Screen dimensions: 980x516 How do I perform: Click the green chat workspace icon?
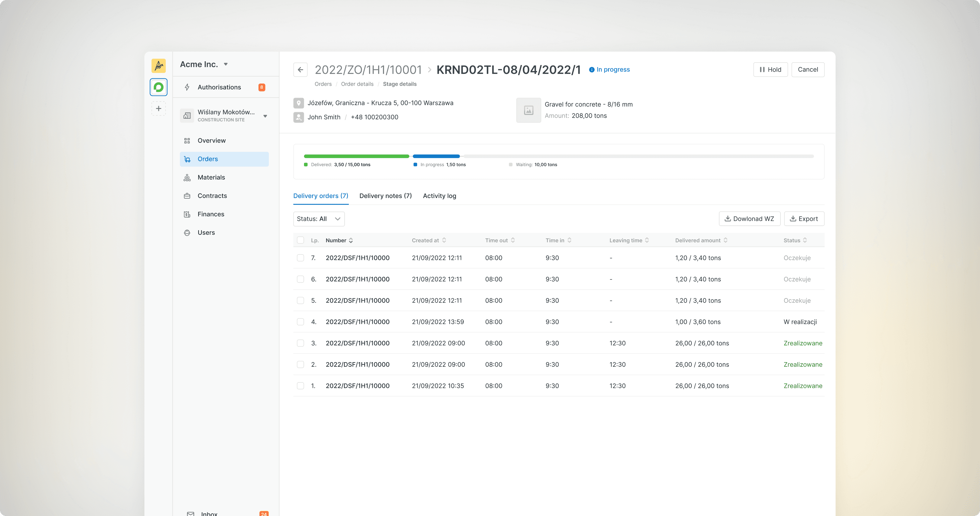pyautogui.click(x=159, y=87)
